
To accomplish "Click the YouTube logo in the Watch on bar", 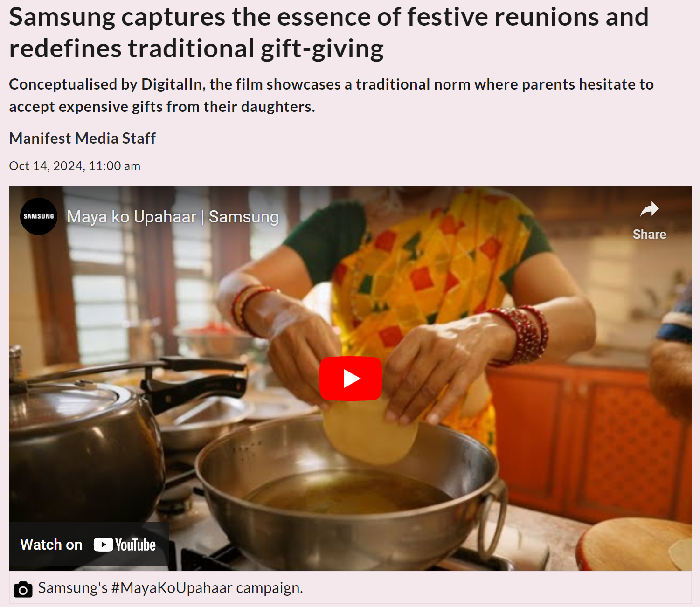I will (125, 545).
